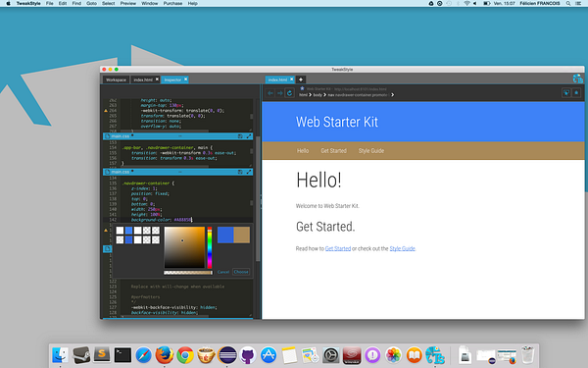Click Hello in the page navigation bar
The height and width of the screenshot is (368, 588).
[303, 150]
